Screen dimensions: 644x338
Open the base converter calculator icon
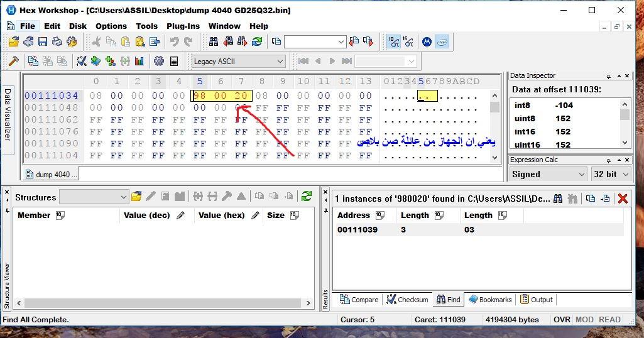(174, 61)
